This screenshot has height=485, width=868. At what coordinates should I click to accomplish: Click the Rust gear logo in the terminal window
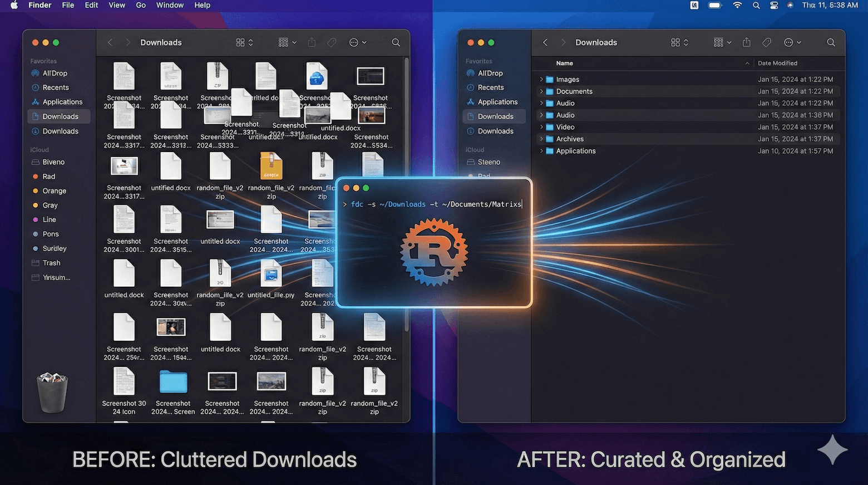click(434, 253)
